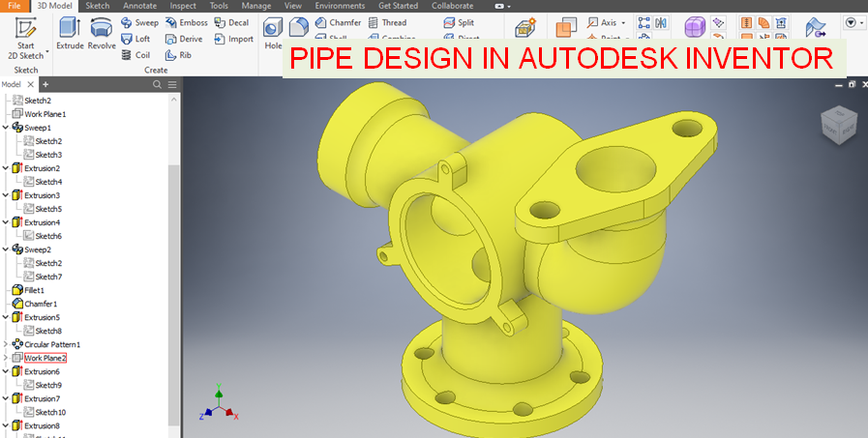
Task: Click the Import tool
Action: point(233,39)
